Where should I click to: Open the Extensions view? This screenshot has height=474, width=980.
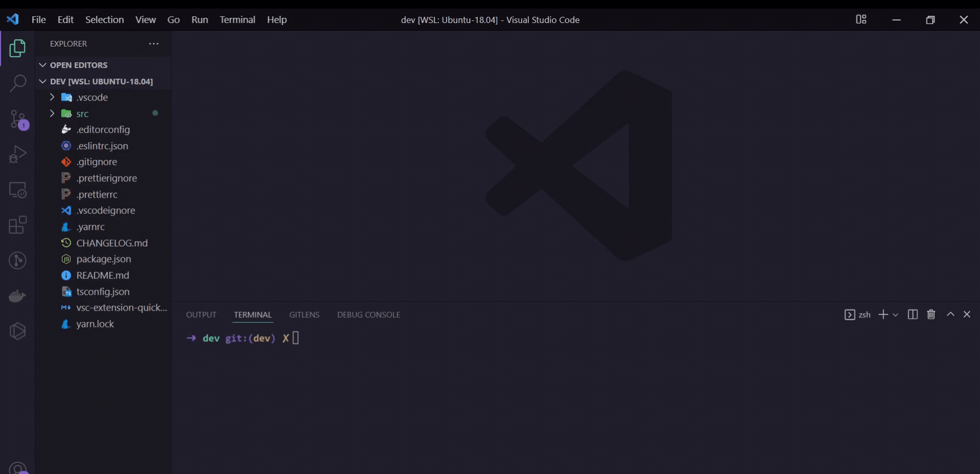[x=18, y=225]
